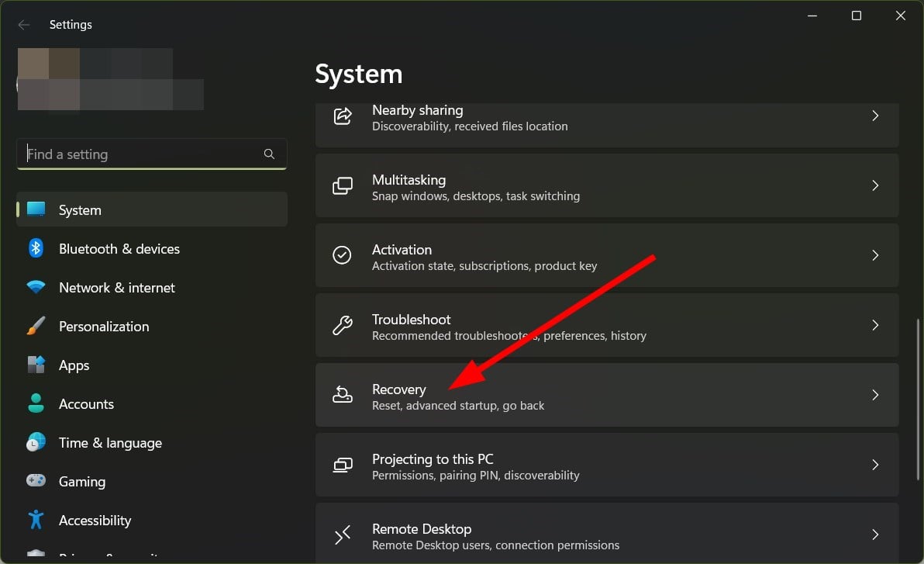This screenshot has width=924, height=564.
Task: Expand Nearby sharing with its chevron
Action: click(x=874, y=116)
